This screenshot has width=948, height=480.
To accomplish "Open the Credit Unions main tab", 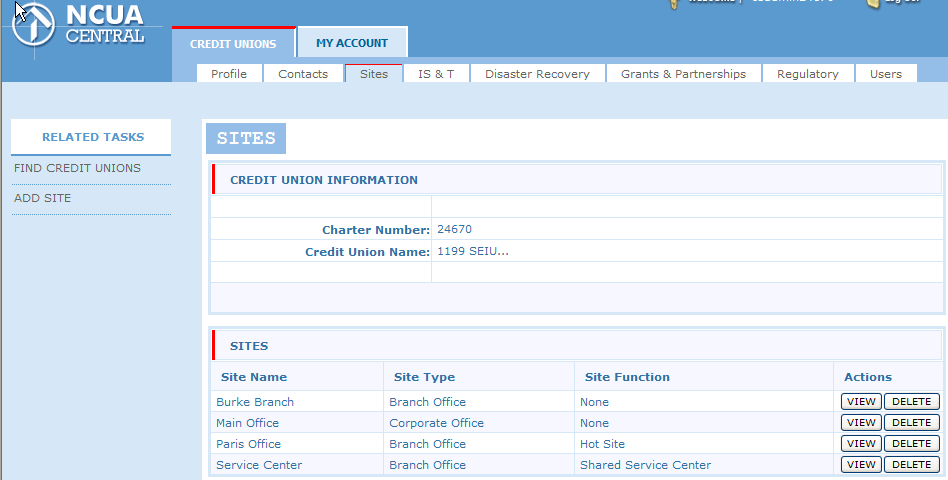I will (233, 44).
